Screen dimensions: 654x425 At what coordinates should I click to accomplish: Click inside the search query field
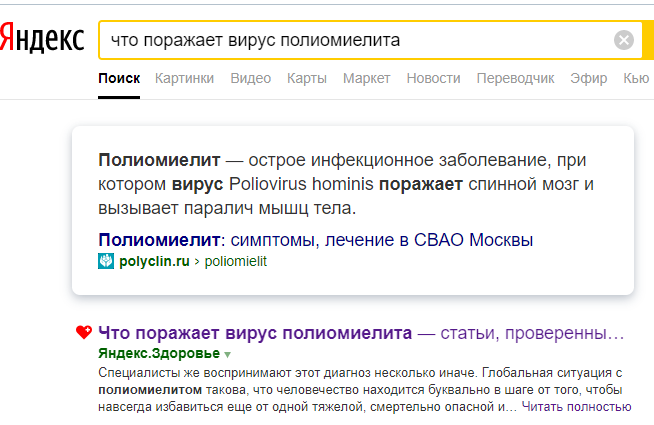[350, 41]
